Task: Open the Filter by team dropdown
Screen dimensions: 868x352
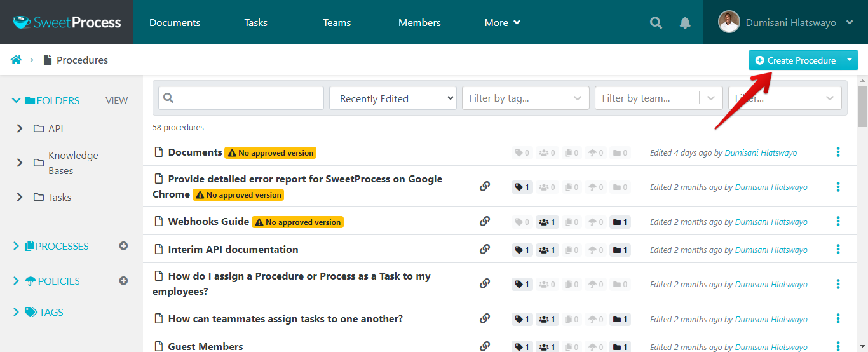Action: 658,98
